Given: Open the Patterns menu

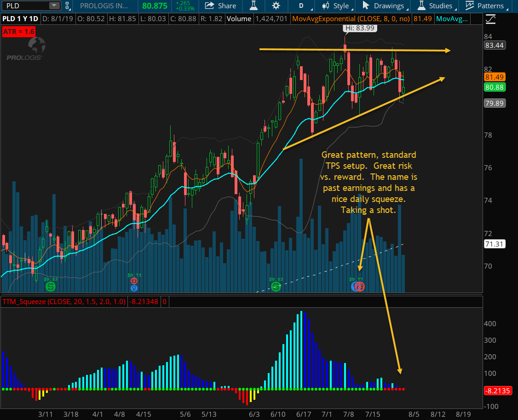Looking at the screenshot, I should [x=487, y=6].
